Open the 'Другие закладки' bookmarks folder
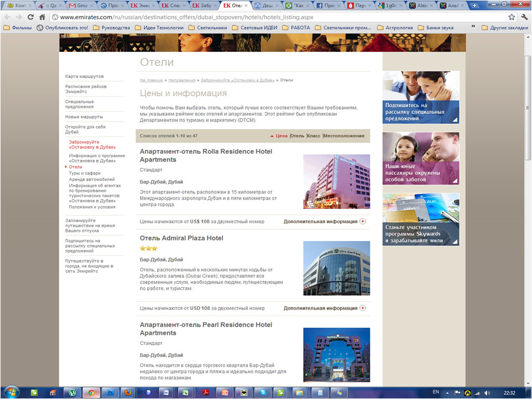532x399 pixels. click(505, 28)
